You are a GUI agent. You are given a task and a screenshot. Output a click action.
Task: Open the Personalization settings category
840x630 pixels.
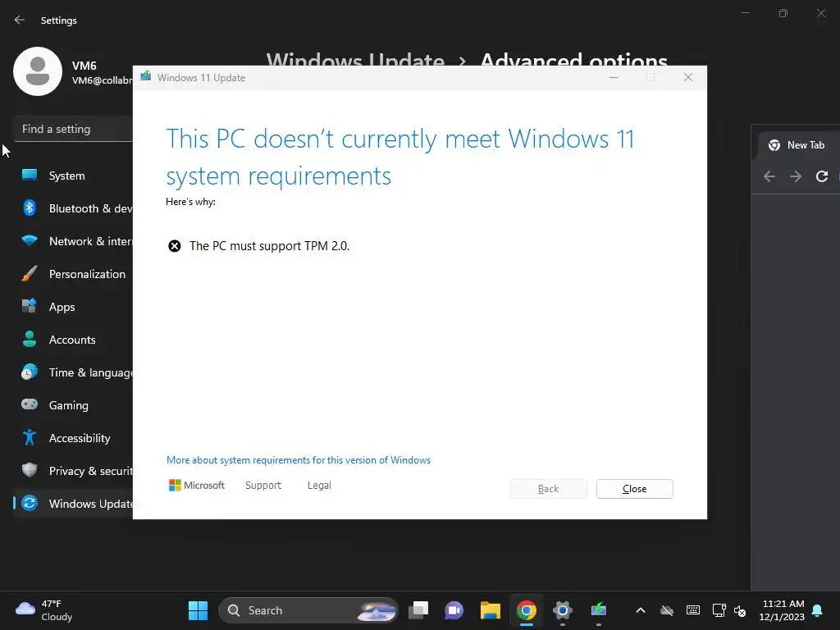point(73,274)
